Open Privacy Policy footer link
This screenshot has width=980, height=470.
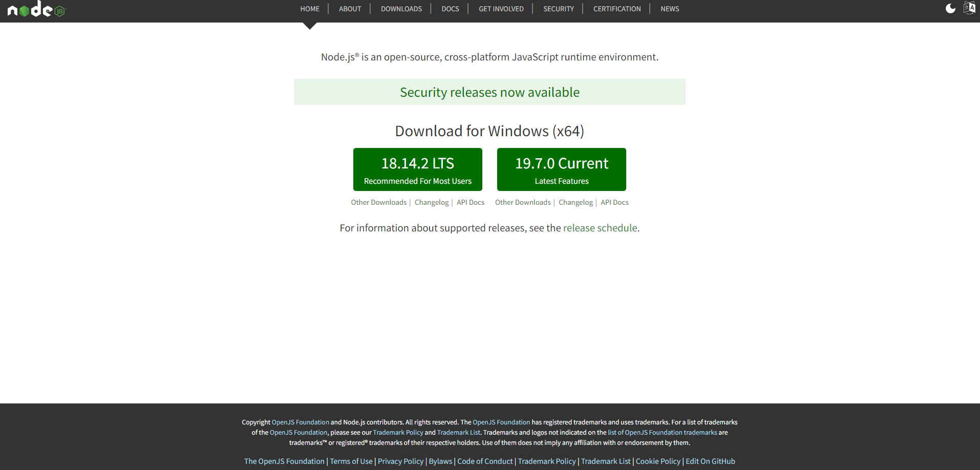(400, 461)
